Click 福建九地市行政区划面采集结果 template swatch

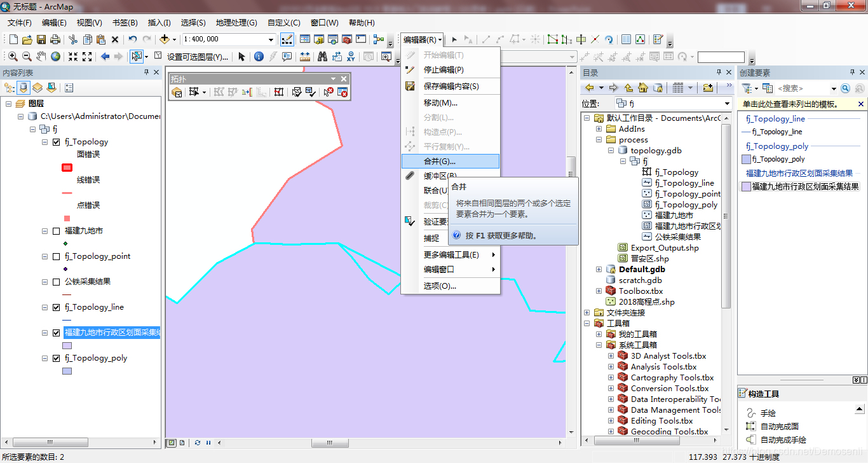click(746, 187)
